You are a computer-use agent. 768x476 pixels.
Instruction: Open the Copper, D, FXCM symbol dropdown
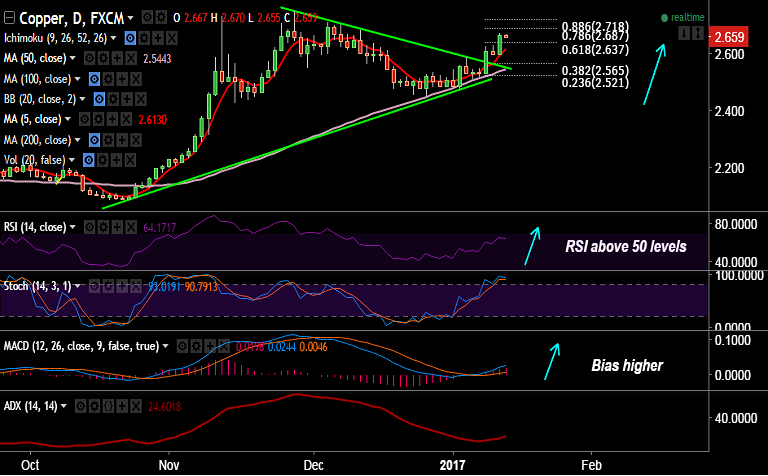click(130, 19)
